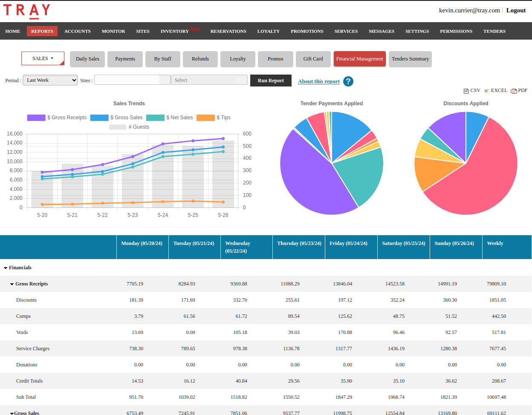Switch to the Gift Card tab
This screenshot has height=415, width=532.
tap(313, 59)
